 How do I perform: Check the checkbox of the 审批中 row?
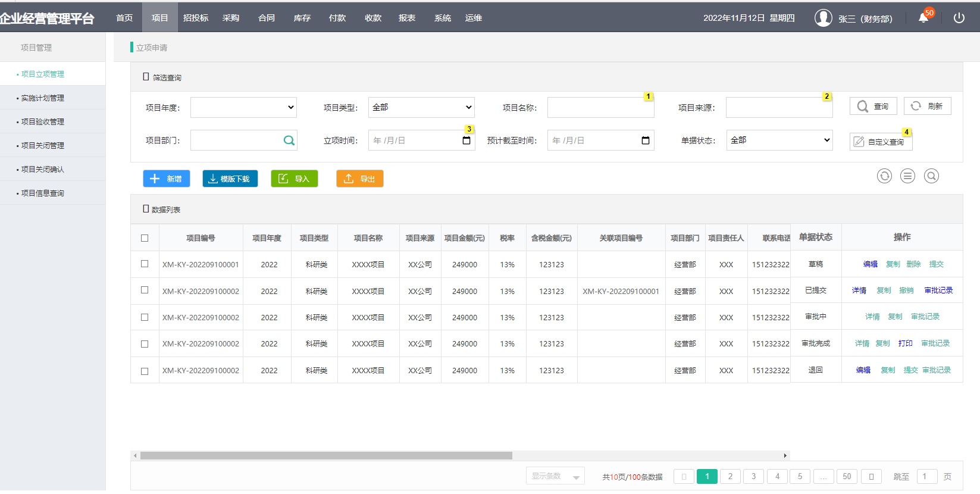pos(145,317)
